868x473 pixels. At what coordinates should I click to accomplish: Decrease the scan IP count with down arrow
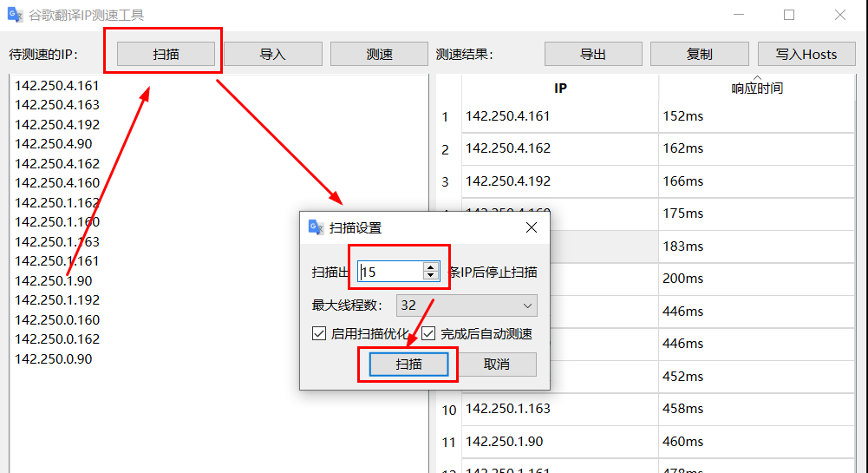coord(431,276)
